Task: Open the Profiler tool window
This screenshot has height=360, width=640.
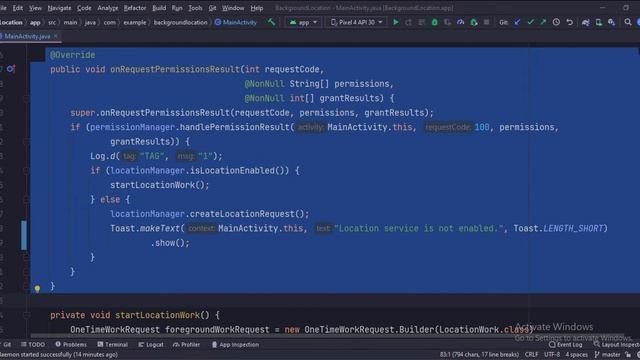Action: tap(187, 344)
